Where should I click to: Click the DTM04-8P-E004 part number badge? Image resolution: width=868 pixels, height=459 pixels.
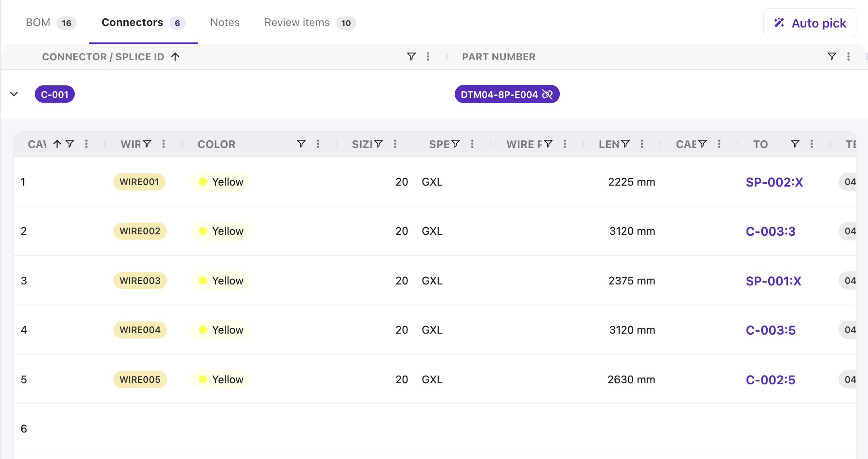pyautogui.click(x=507, y=94)
